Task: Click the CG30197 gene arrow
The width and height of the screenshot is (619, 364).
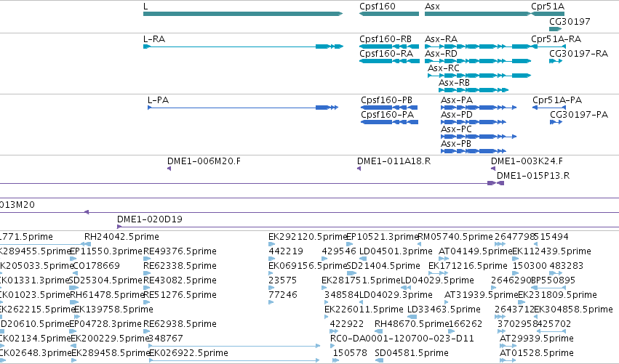Action: [556, 29]
